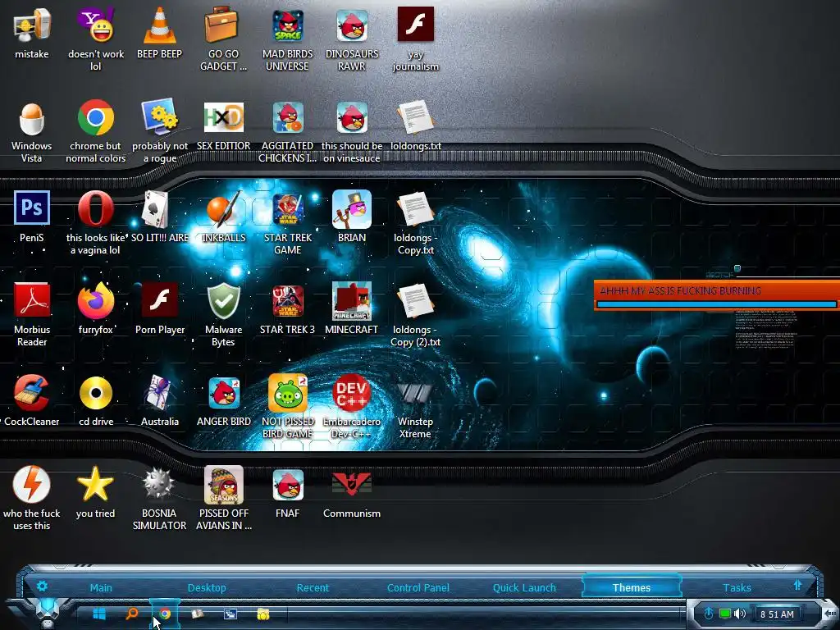Open the 'STAR TREK GAME' icon
This screenshot has width=840, height=630.
(x=288, y=210)
